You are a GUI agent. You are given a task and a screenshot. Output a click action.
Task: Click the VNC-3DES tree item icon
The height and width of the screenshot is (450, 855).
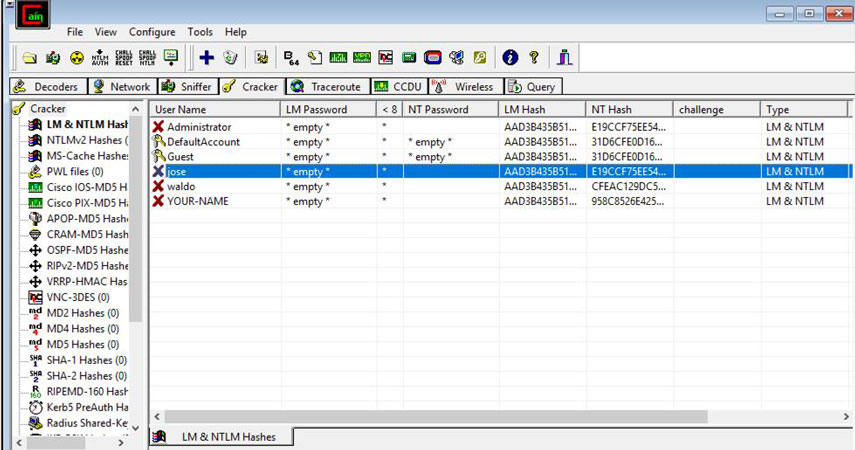pyautogui.click(x=35, y=297)
